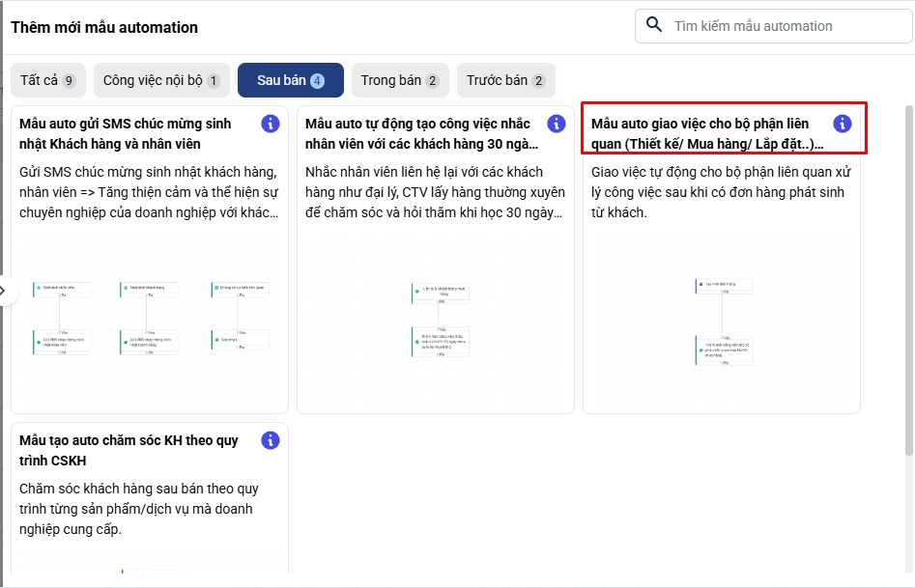Select SMS birthday workflow diagram thumbnail
The image size is (915, 588).
pos(150,319)
